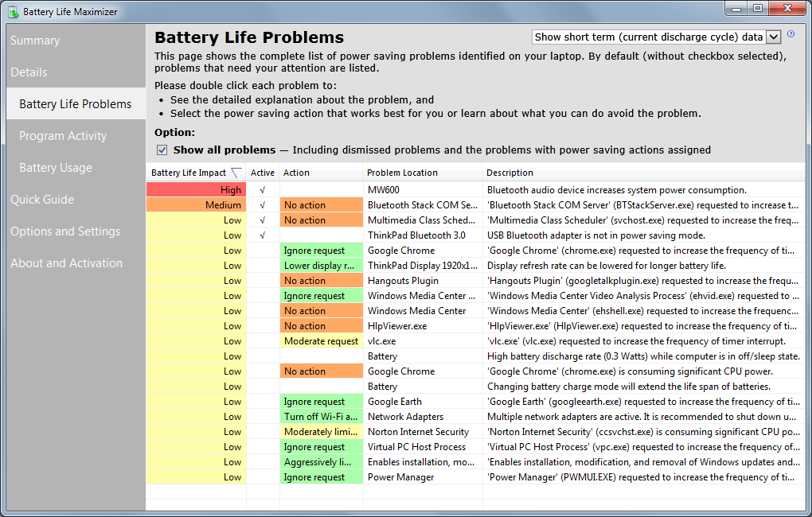Select USB Bluetooth adapter not in power saving description
This screenshot has width=812, height=517.
[x=596, y=235]
